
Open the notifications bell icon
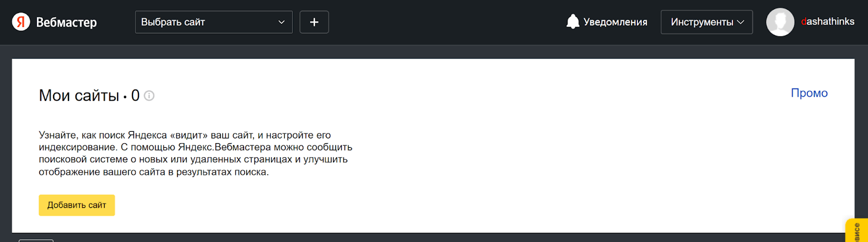pyautogui.click(x=573, y=22)
